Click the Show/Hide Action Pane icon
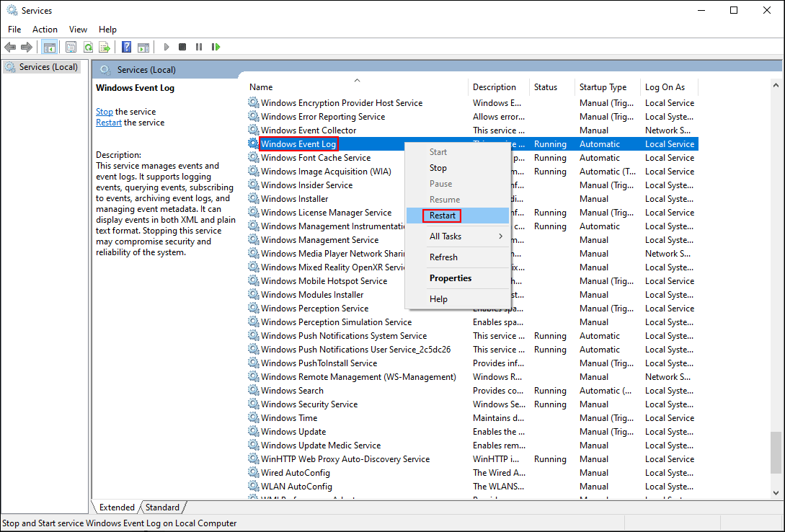The image size is (785, 532). click(x=143, y=47)
